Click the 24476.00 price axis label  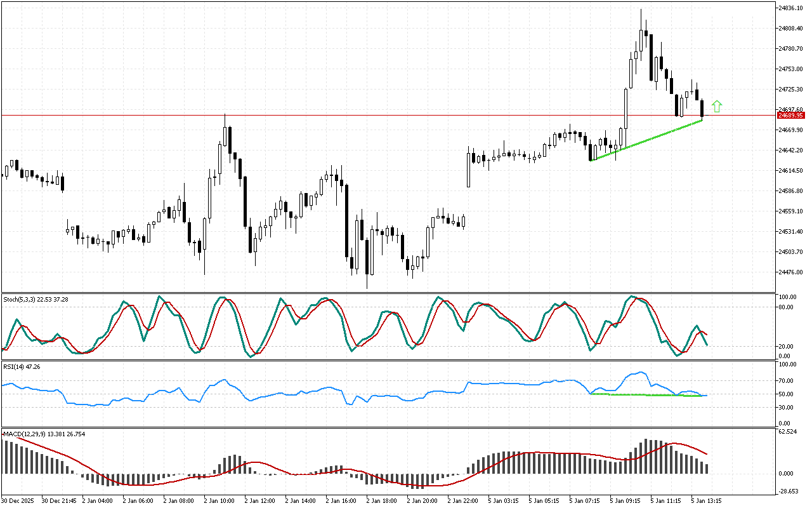pyautogui.click(x=790, y=272)
